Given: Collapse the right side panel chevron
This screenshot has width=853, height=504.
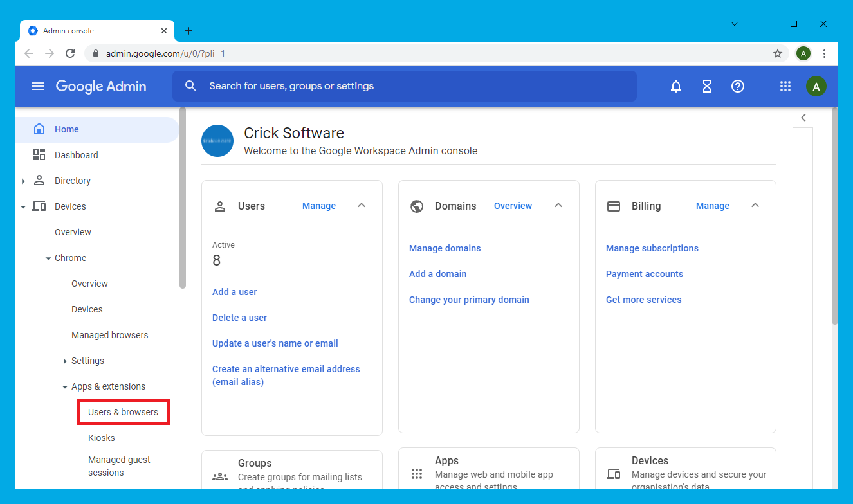Looking at the screenshot, I should [803, 118].
